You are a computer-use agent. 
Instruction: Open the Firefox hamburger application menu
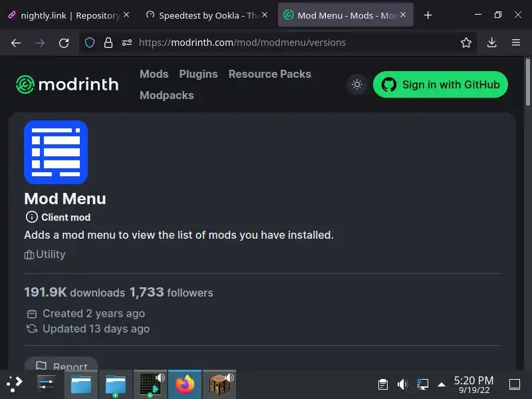tap(516, 43)
